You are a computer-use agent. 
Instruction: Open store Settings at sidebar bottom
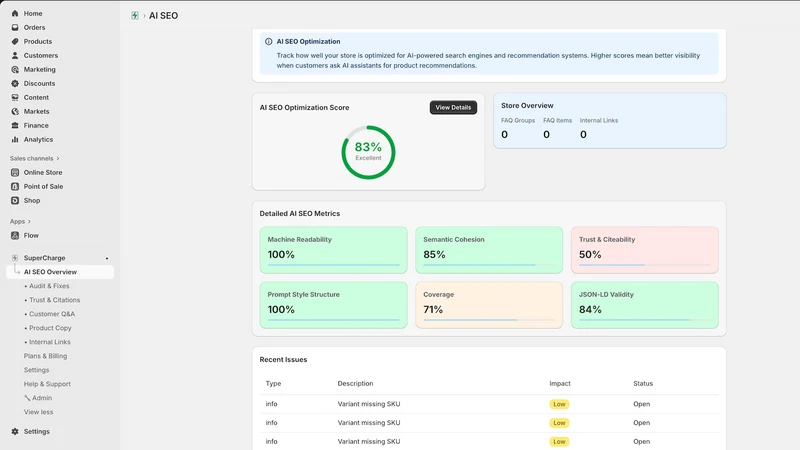pyautogui.click(x=37, y=431)
